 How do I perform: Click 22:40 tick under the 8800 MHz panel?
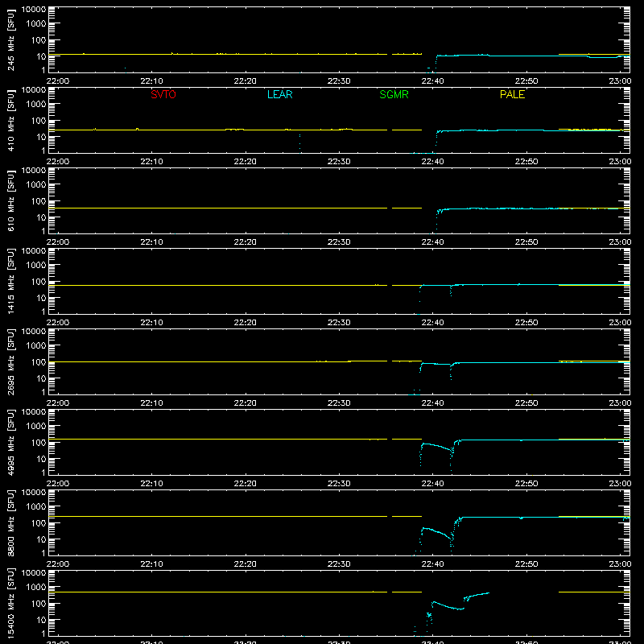coord(432,564)
